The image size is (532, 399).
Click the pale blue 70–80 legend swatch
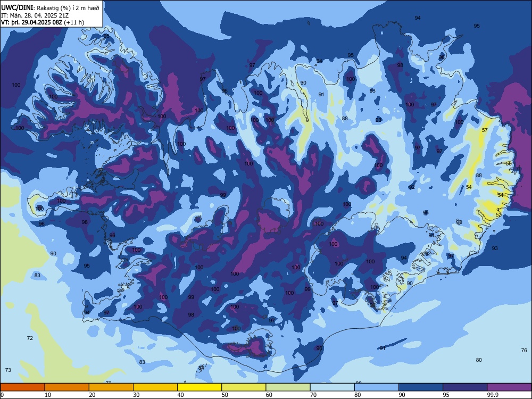tap(332, 387)
